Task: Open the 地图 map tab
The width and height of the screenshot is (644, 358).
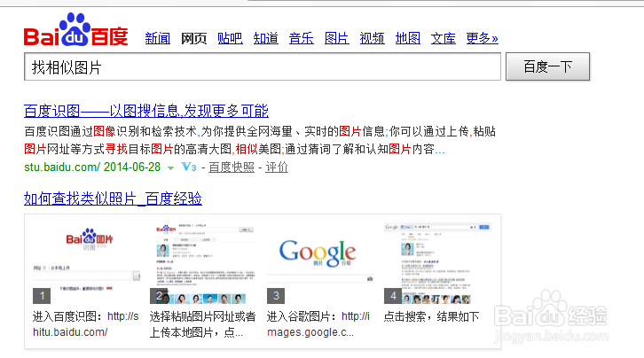Action: click(408, 39)
